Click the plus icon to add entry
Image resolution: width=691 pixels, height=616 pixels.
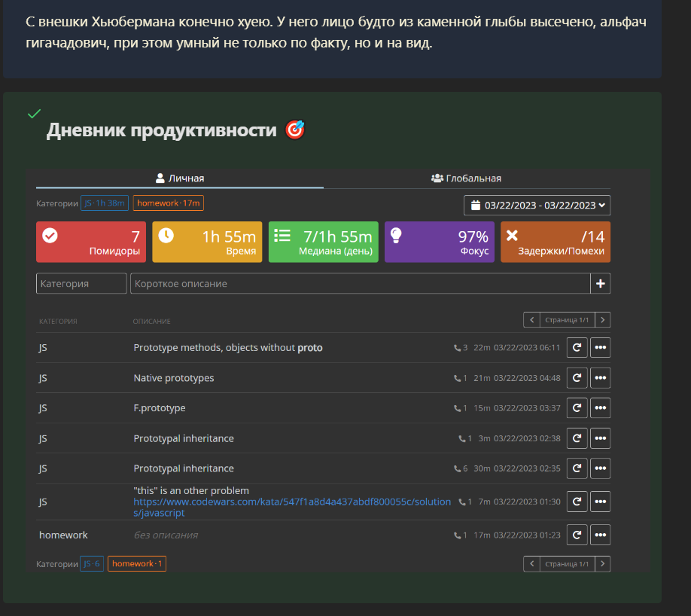coord(600,284)
